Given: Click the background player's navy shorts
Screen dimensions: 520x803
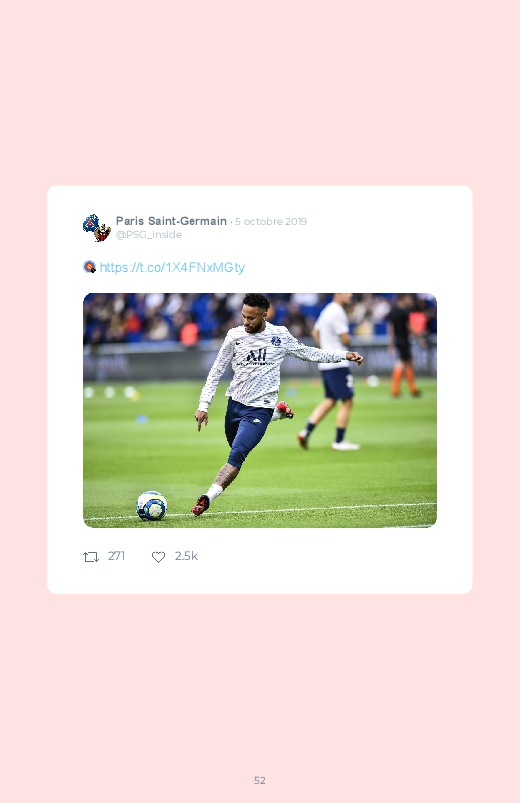Looking at the screenshot, I should (x=337, y=383).
